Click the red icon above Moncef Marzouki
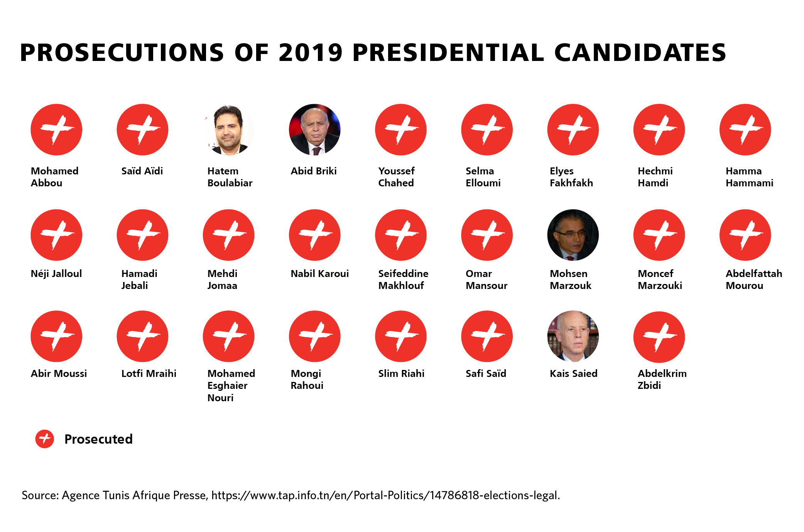804x532 pixels. point(659,235)
